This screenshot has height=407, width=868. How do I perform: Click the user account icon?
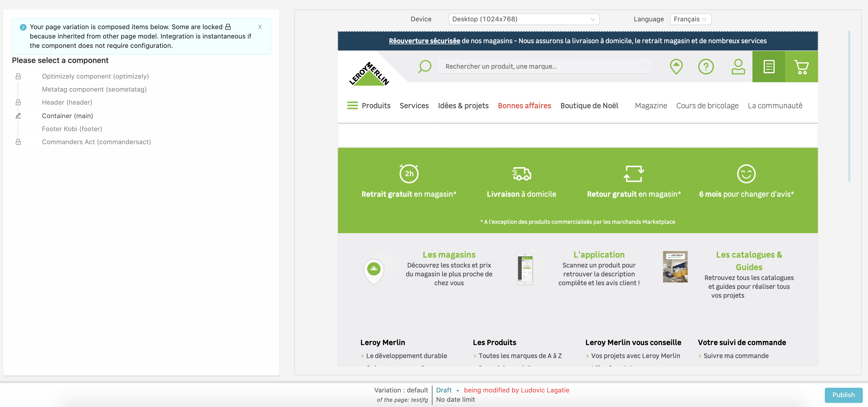coord(738,66)
